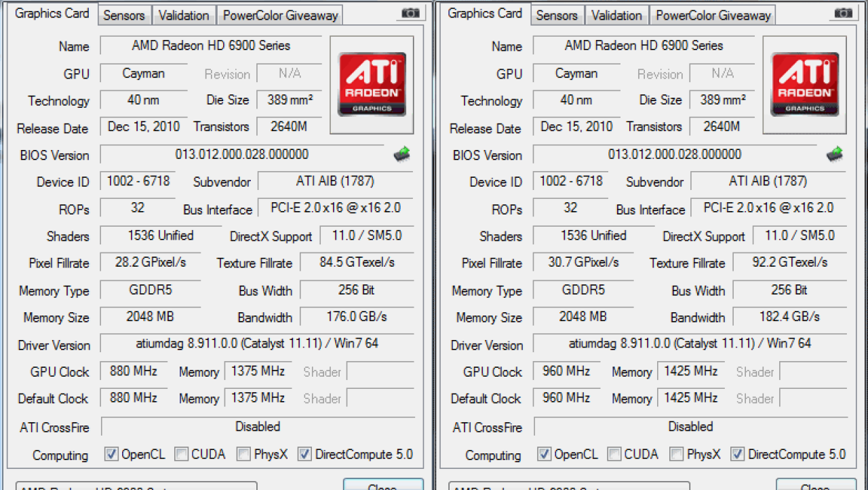
Task: Click the Driver Version field in right window
Action: (x=690, y=343)
